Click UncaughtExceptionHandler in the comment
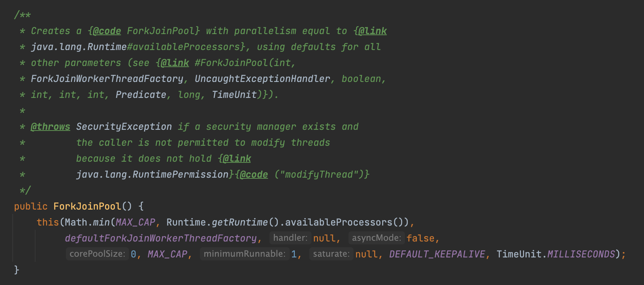This screenshot has height=285, width=644. 263,79
